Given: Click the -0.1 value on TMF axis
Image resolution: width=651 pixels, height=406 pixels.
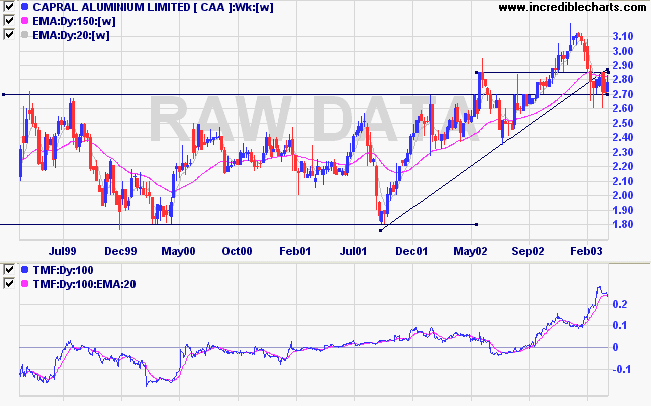Looking at the screenshot, I should [x=622, y=369].
